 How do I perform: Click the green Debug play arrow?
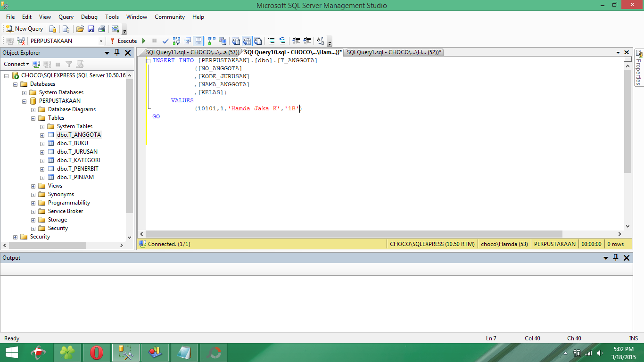[x=144, y=41]
